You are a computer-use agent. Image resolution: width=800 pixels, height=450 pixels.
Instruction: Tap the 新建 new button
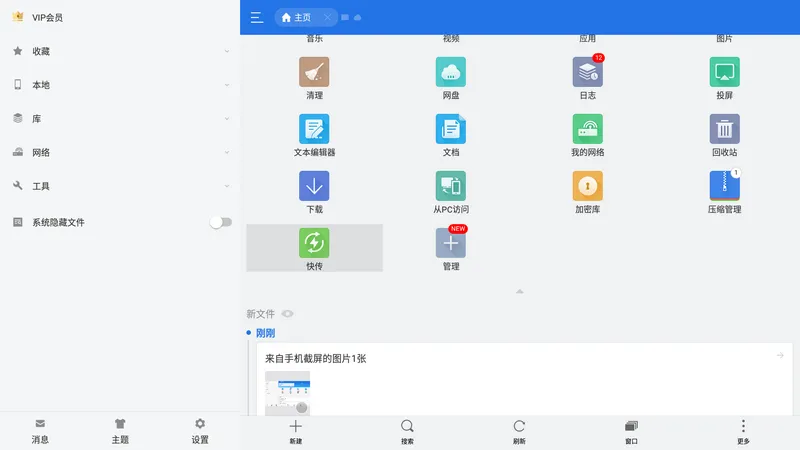tap(295, 432)
